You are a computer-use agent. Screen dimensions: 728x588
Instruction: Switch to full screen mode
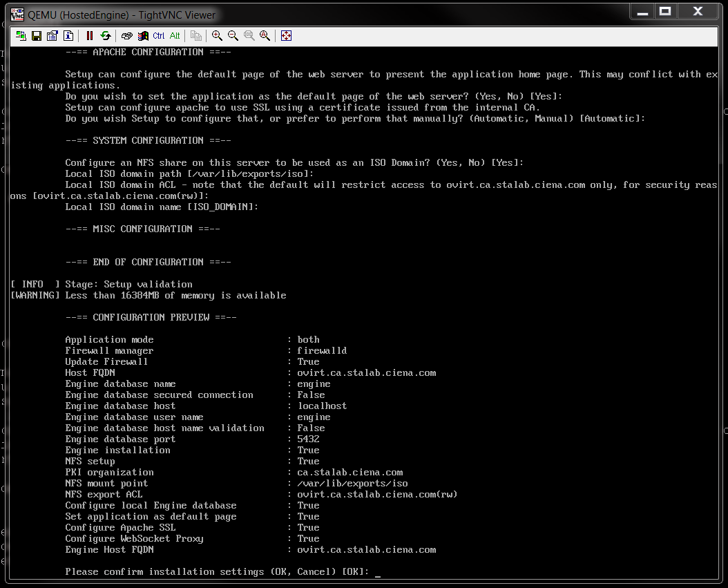coord(286,36)
